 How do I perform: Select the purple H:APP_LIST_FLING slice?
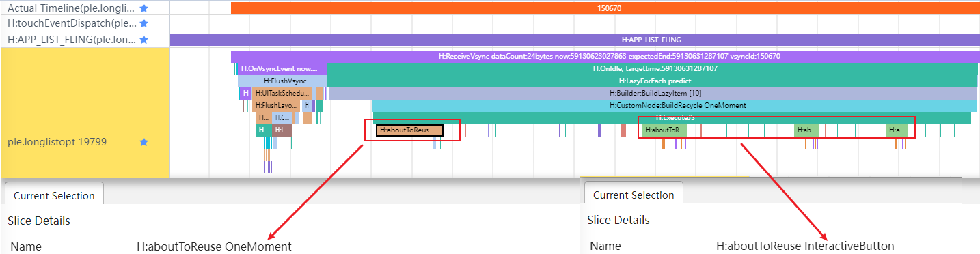[x=575, y=40]
